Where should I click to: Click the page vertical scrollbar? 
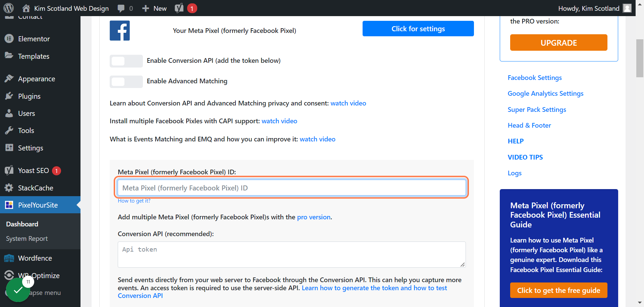click(640, 58)
